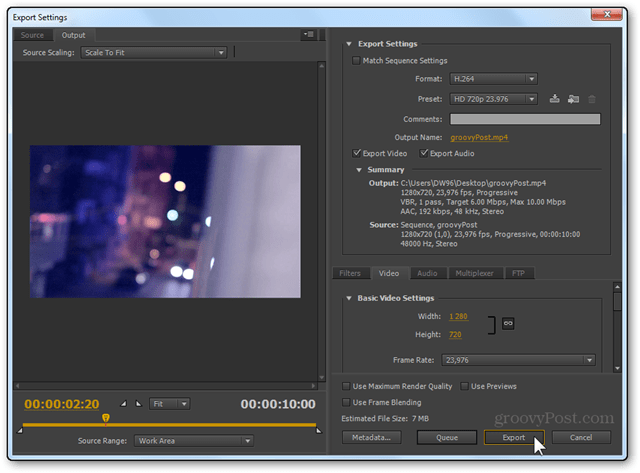Click in the Comments text field
The width and height of the screenshot is (640, 473).
525,119
